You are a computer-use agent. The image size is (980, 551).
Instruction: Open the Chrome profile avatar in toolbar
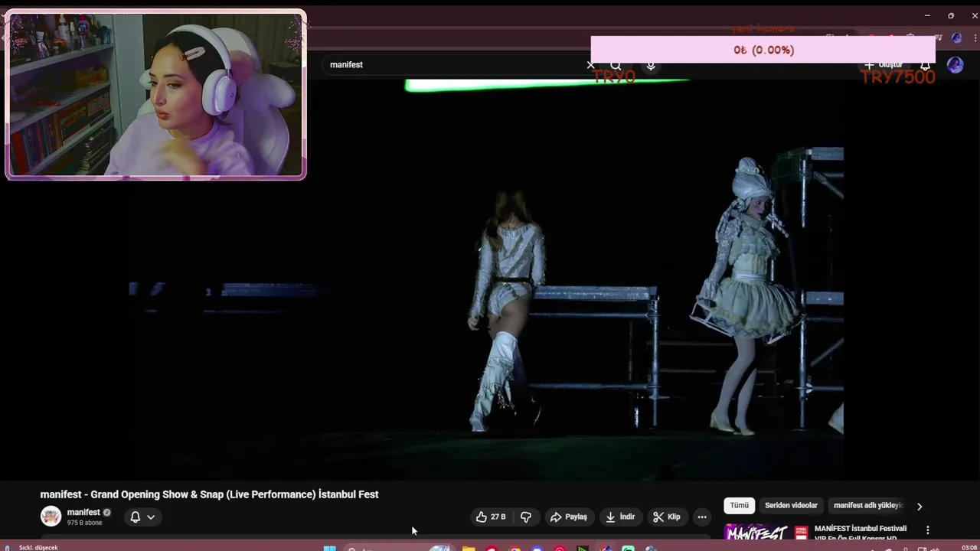pos(956,37)
